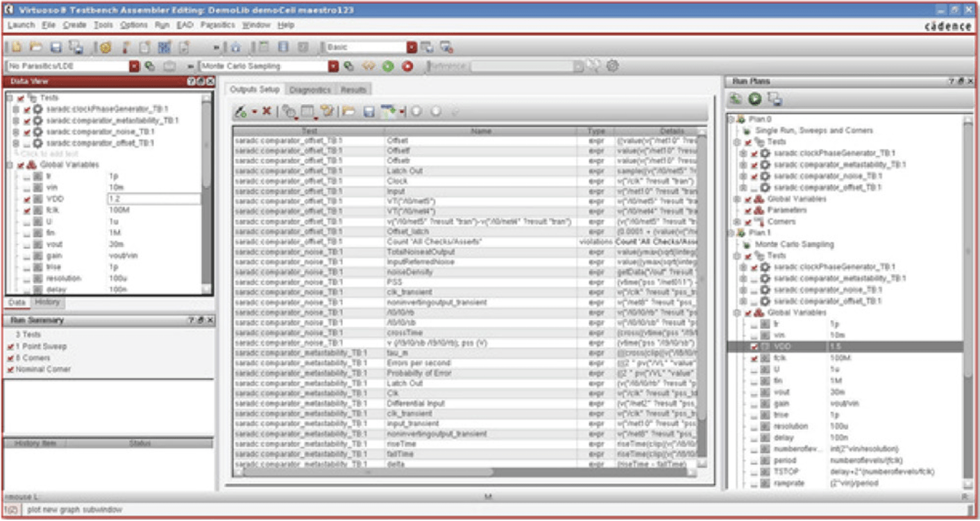This screenshot has height=521, width=980.
Task: Enable the vin variable checkbox in Data View
Action: pyautogui.click(x=27, y=188)
